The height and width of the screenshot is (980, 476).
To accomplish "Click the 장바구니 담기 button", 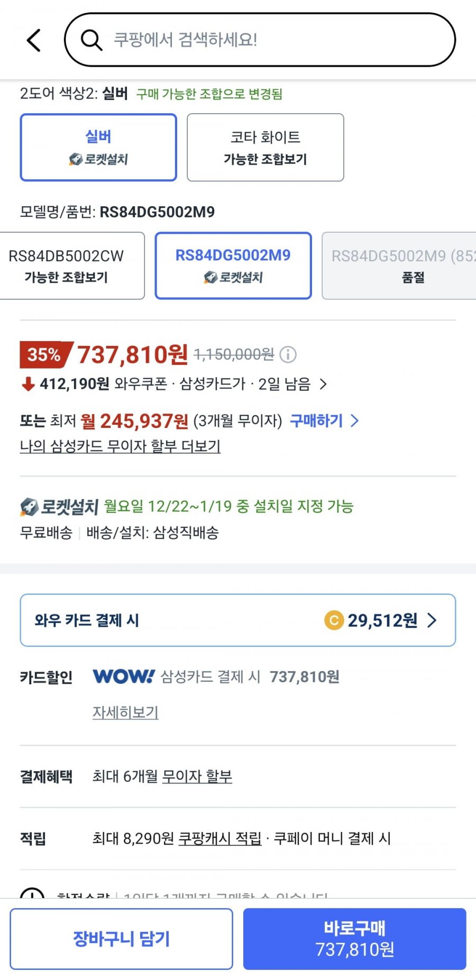I will (121, 939).
